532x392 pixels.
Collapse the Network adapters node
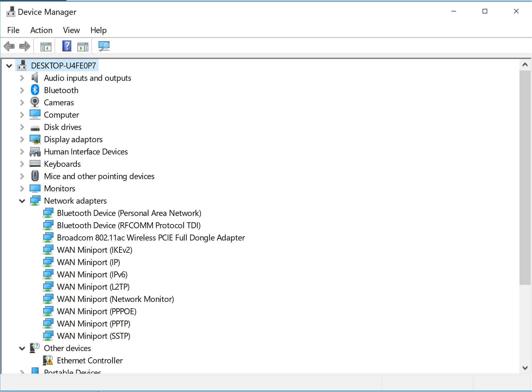(x=22, y=201)
